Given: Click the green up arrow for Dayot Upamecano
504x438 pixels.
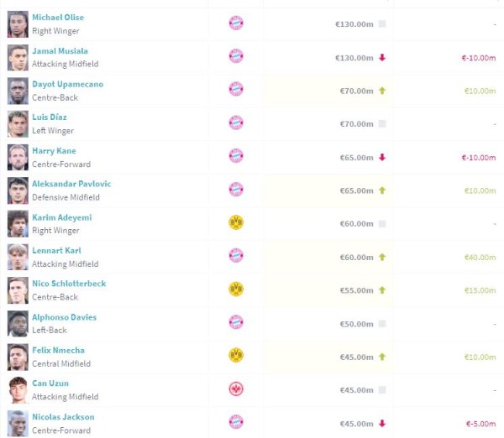Looking at the screenshot, I should (382, 91).
